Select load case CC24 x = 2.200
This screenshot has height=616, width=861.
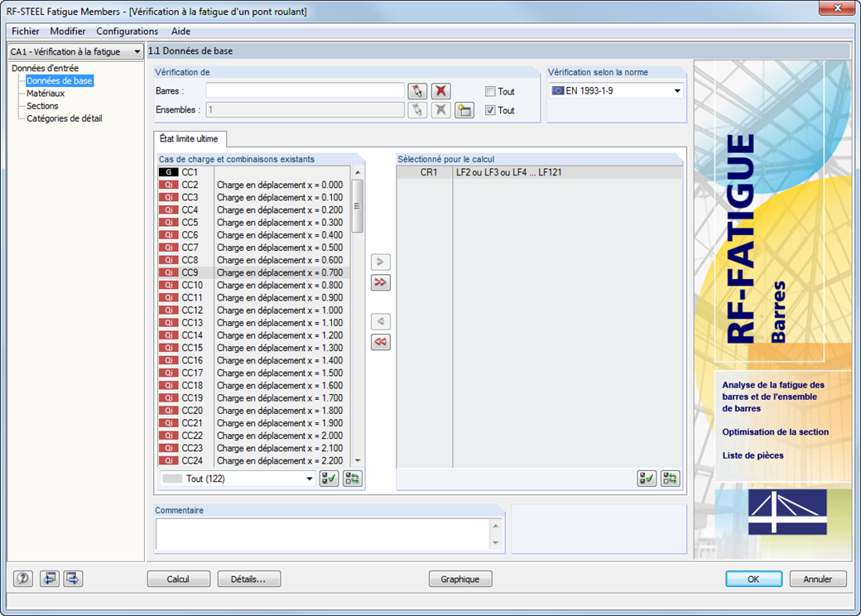253,460
